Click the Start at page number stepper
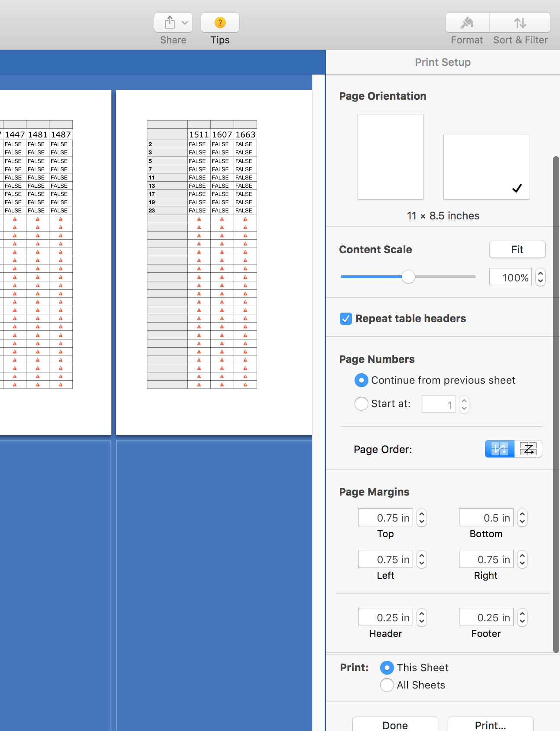 coord(464,405)
